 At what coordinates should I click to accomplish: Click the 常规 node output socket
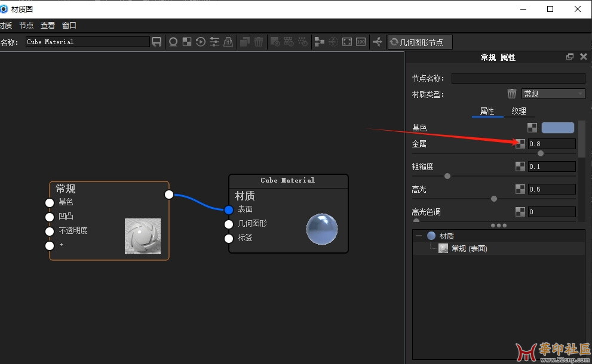[x=169, y=195]
